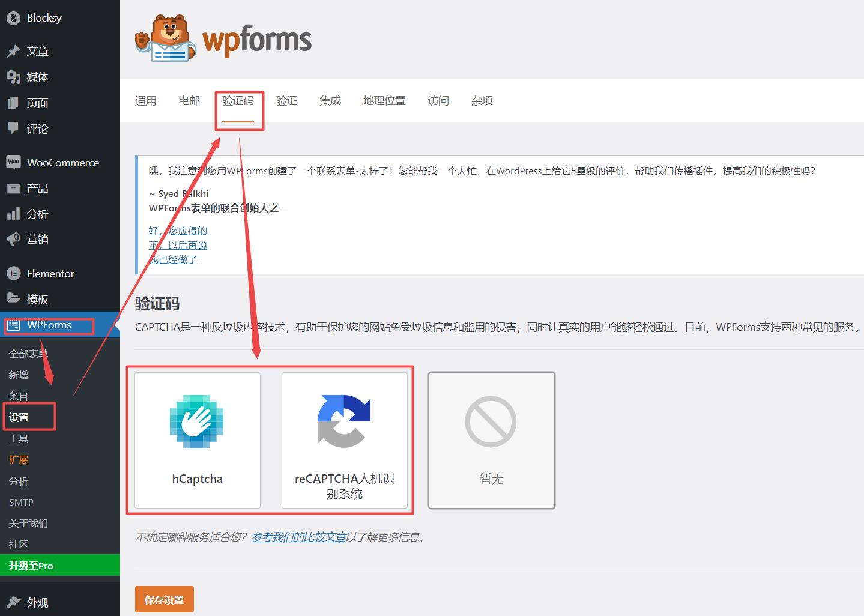Open the 通用 settings tab

tap(146, 101)
